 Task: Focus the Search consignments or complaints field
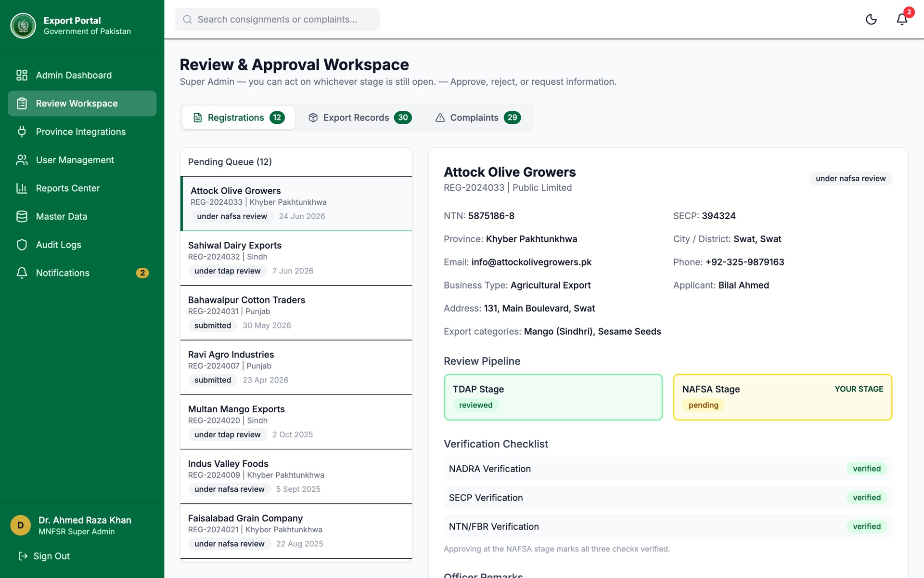[x=277, y=19]
